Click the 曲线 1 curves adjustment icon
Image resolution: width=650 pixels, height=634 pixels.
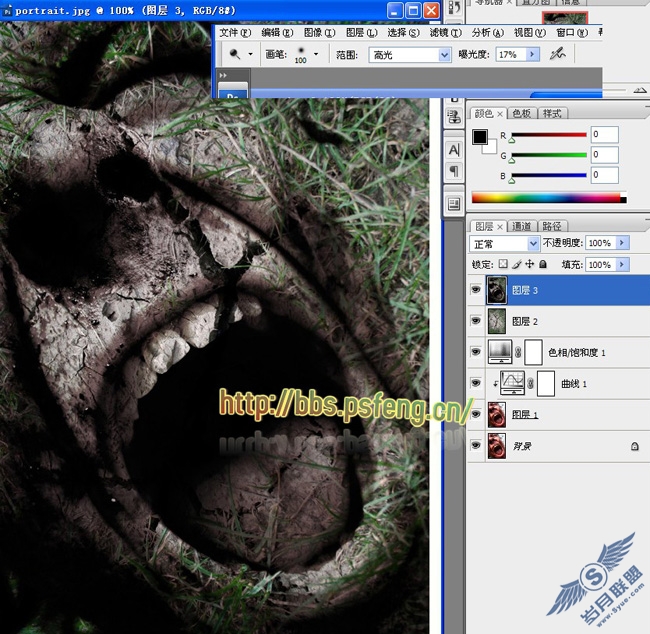coord(513,383)
